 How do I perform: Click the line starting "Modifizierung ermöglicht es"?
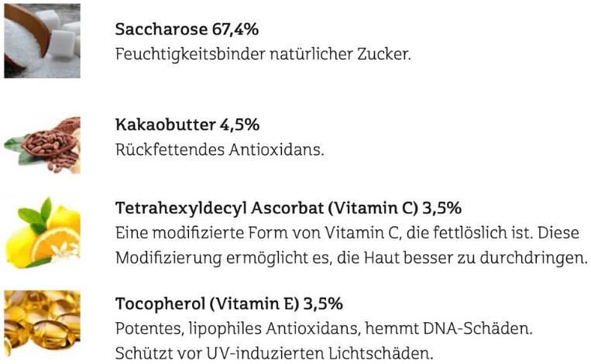[x=350, y=257]
